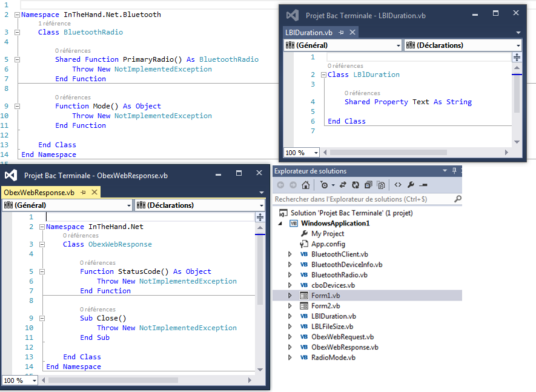
Task: Open tab list dropdown in LBIDuration window
Action: (518, 33)
